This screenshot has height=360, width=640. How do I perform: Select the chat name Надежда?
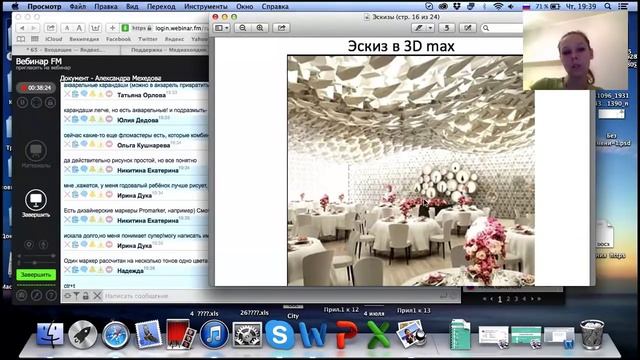(130, 271)
